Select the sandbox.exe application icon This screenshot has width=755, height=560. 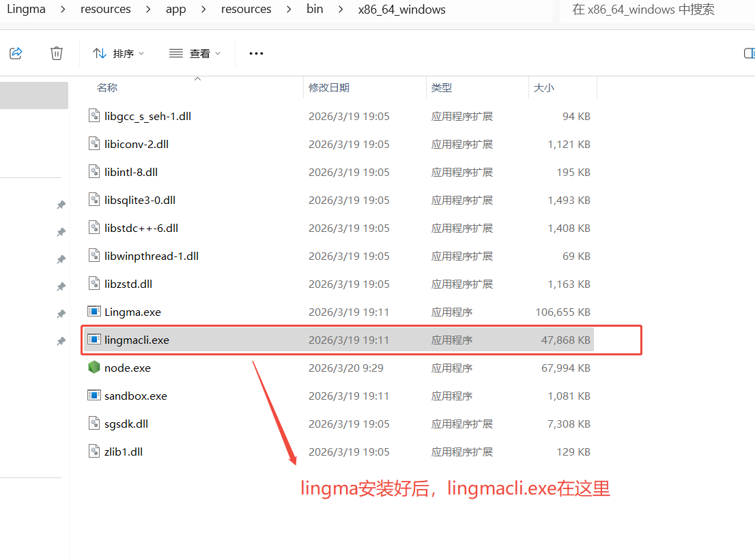[x=94, y=395]
